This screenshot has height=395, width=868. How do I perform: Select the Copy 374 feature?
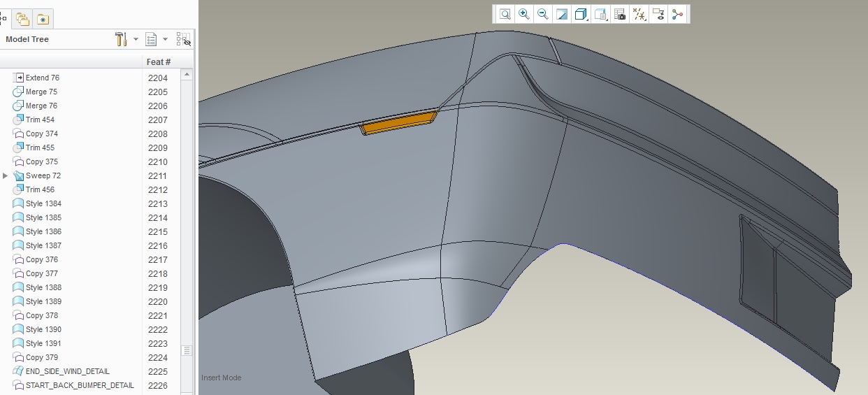point(42,134)
